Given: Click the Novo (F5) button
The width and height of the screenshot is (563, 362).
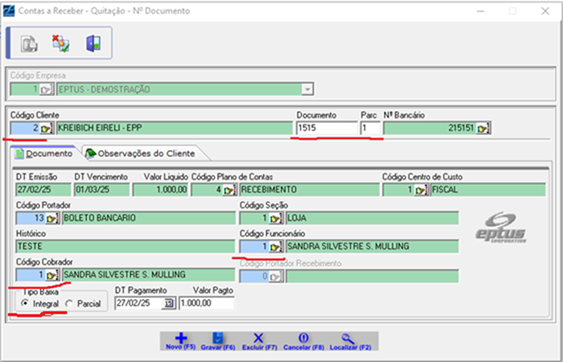Looking at the screenshot, I should pyautogui.click(x=181, y=342).
